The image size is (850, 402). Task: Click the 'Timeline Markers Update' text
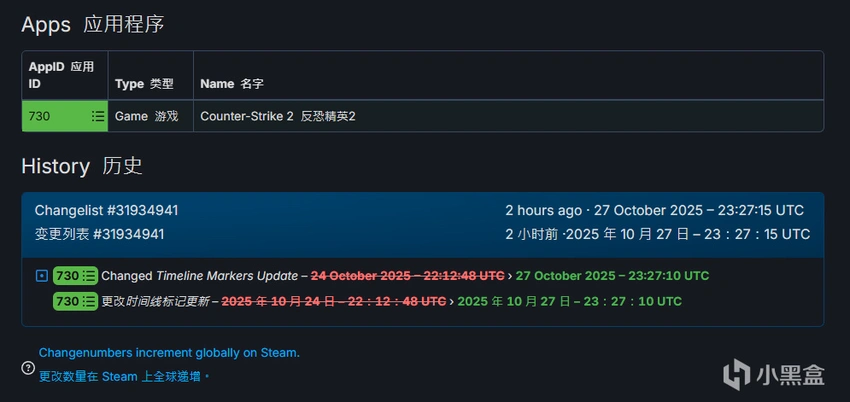pyautogui.click(x=226, y=276)
